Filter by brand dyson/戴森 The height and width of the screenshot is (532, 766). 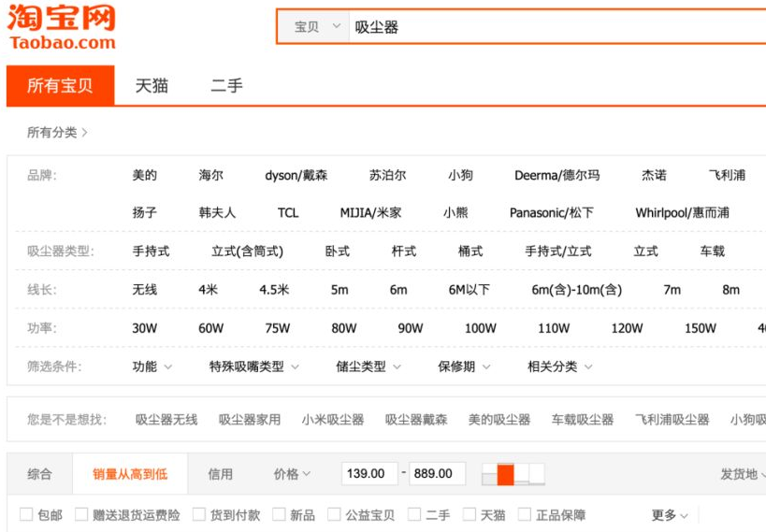pos(296,175)
